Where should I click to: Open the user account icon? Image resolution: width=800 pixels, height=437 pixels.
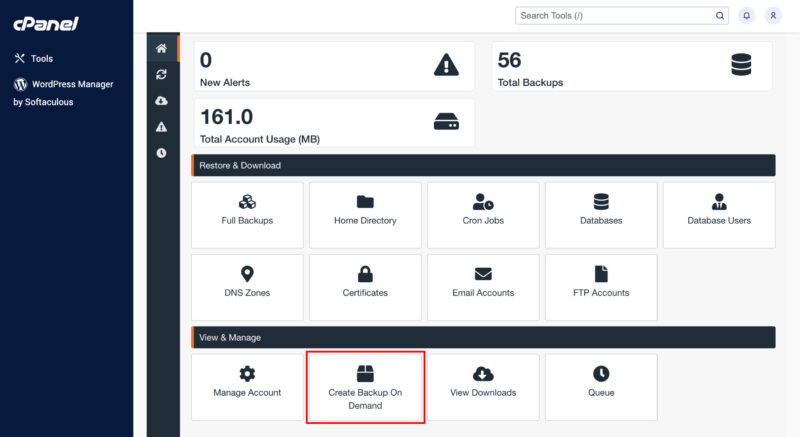[773, 16]
